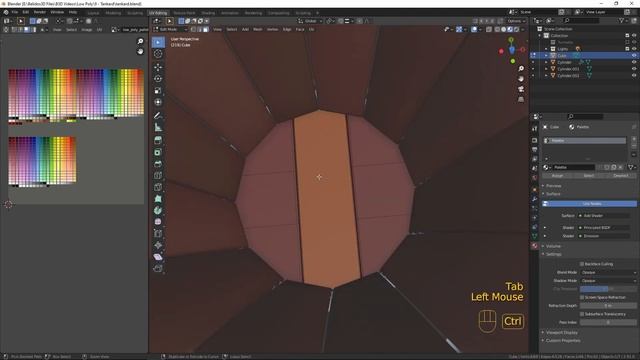640x360 pixels.
Task: Open the Modifier wrench properties tab
Action: pos(535,199)
